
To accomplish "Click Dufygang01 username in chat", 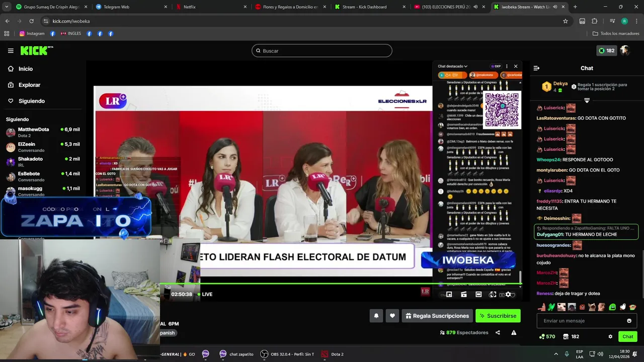I will pos(550,234).
